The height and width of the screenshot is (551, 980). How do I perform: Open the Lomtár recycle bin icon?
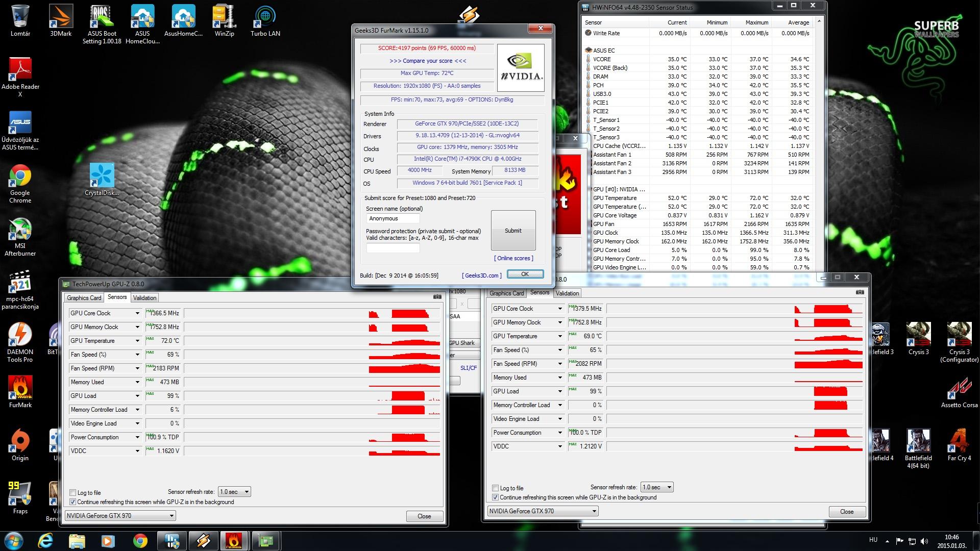point(20,20)
